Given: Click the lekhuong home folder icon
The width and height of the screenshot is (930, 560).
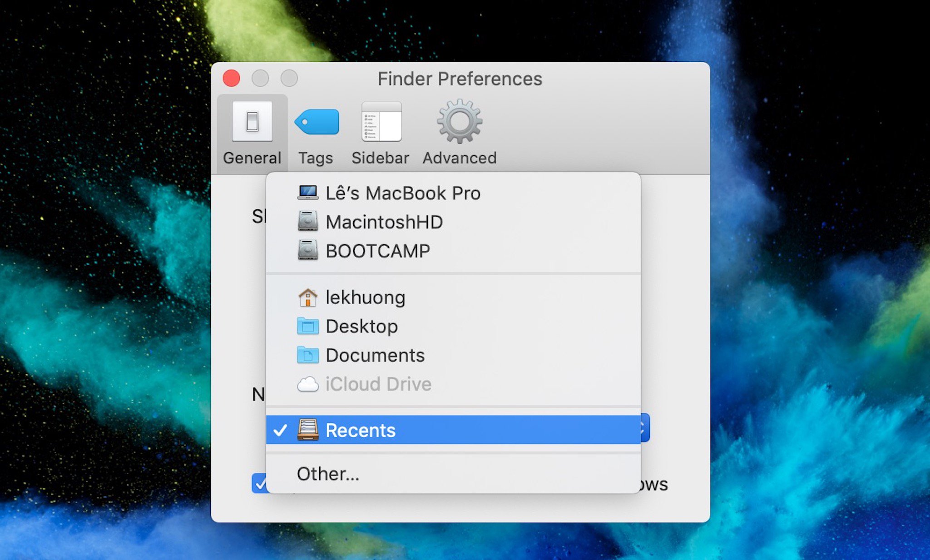Looking at the screenshot, I should point(307,297).
